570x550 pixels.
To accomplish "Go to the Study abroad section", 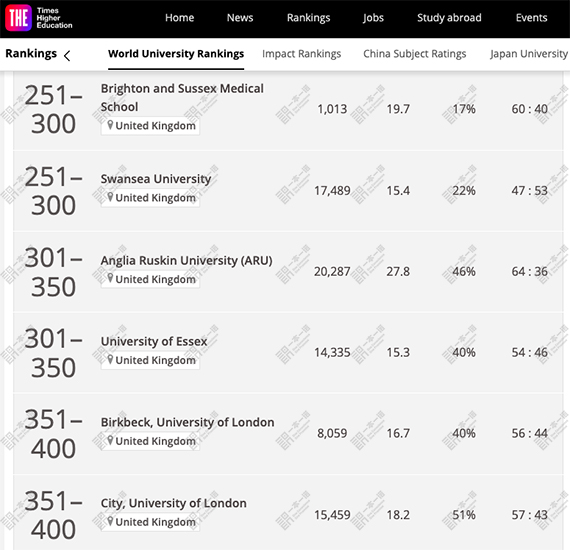I will [449, 18].
